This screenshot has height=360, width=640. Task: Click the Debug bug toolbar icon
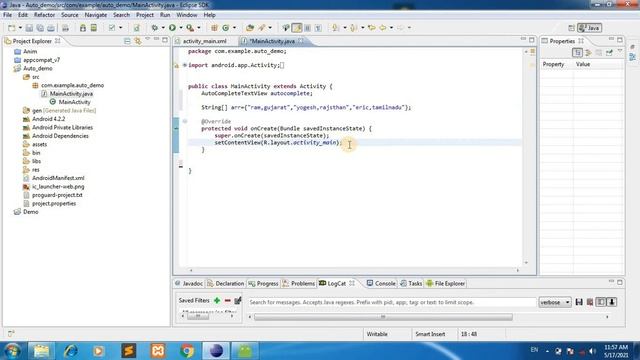point(155,28)
